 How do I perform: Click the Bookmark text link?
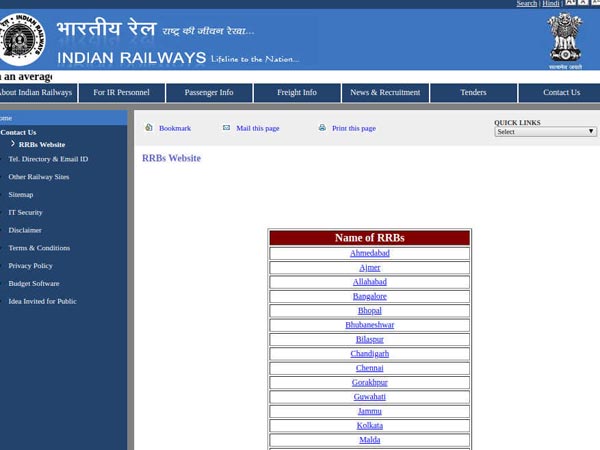(x=175, y=128)
